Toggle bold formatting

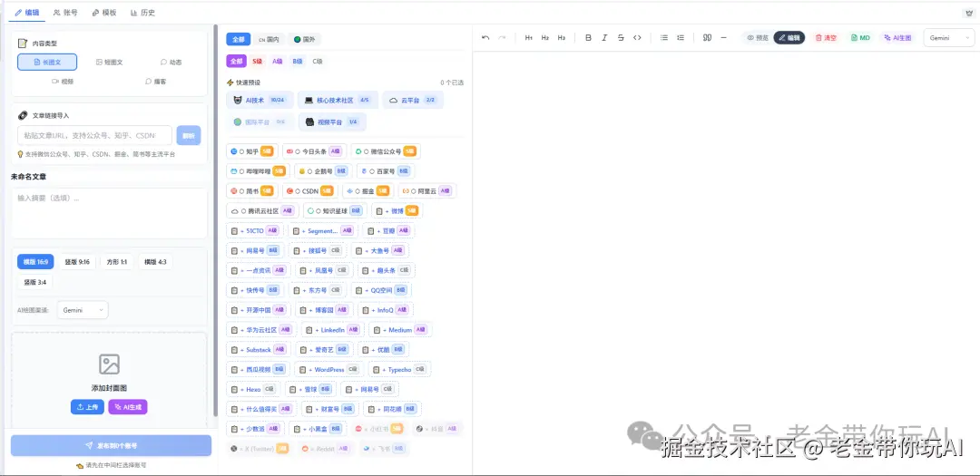pos(588,37)
